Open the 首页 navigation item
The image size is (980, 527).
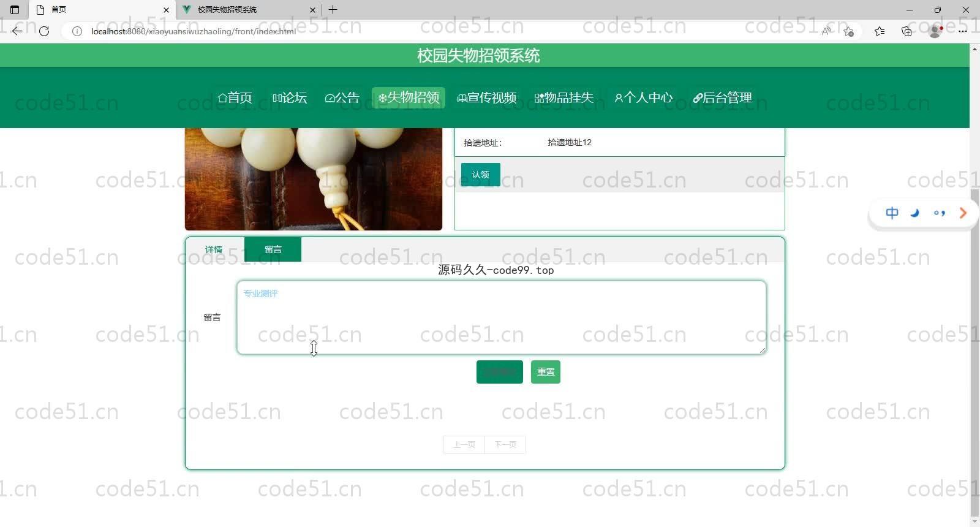coord(235,98)
